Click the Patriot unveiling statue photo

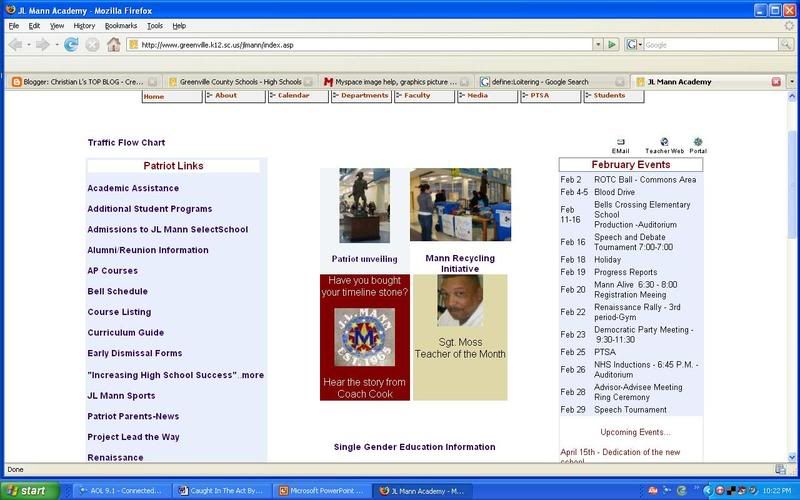[364, 205]
